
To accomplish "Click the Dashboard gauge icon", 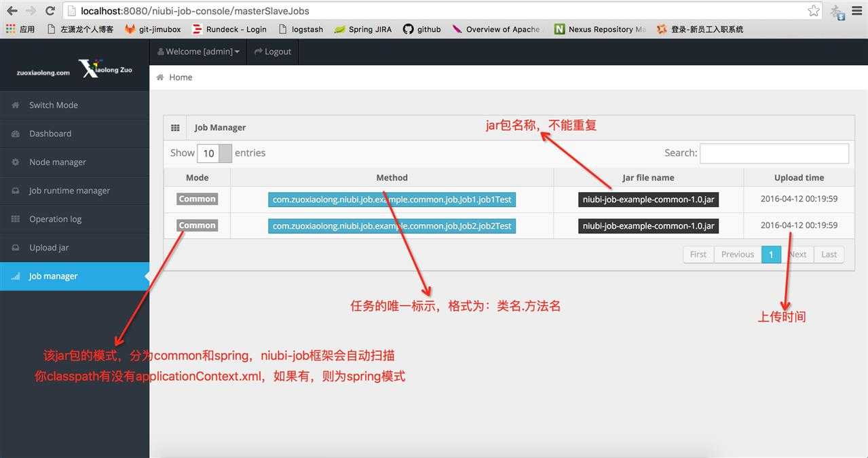I will pyautogui.click(x=16, y=134).
